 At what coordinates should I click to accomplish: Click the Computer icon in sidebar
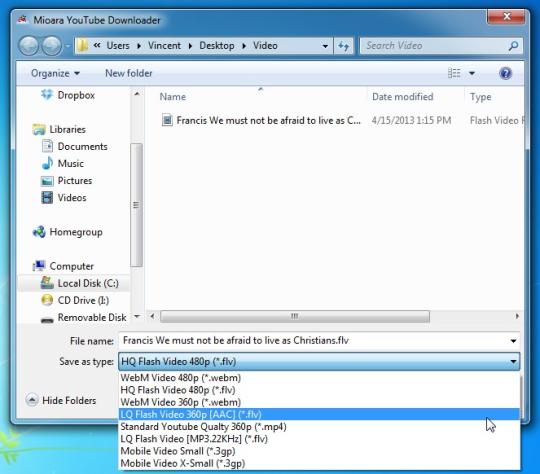click(x=39, y=266)
